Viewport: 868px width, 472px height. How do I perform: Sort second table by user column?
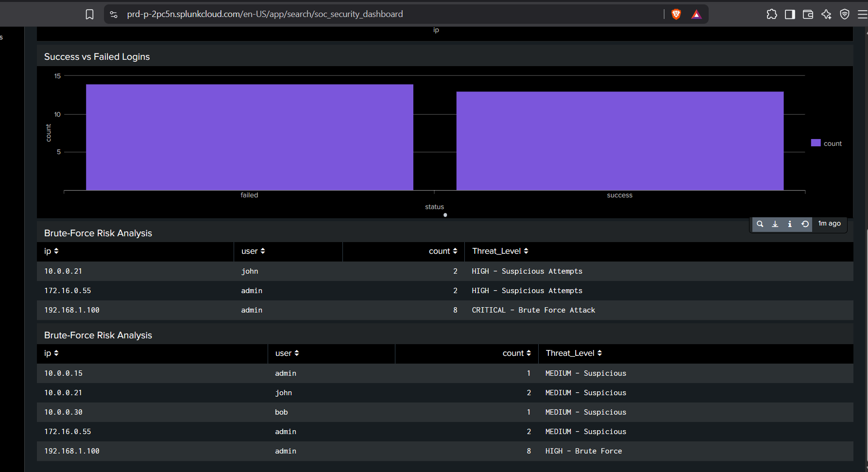(287, 353)
